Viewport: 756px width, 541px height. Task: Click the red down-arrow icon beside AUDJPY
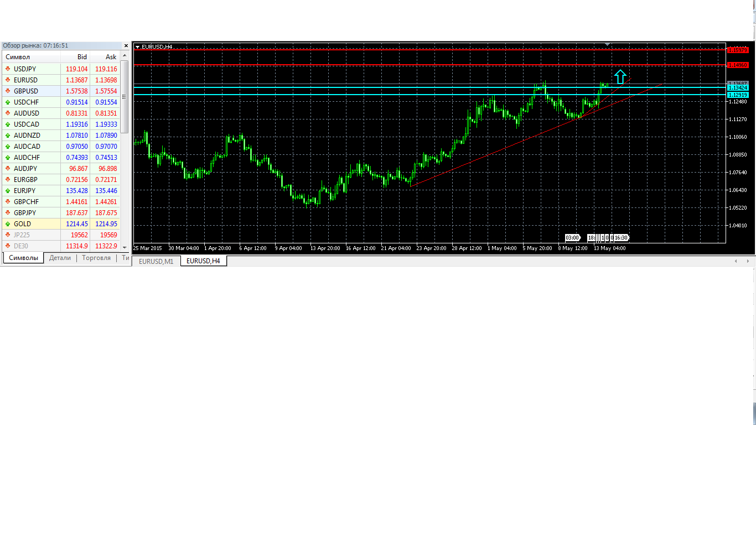click(x=8, y=169)
